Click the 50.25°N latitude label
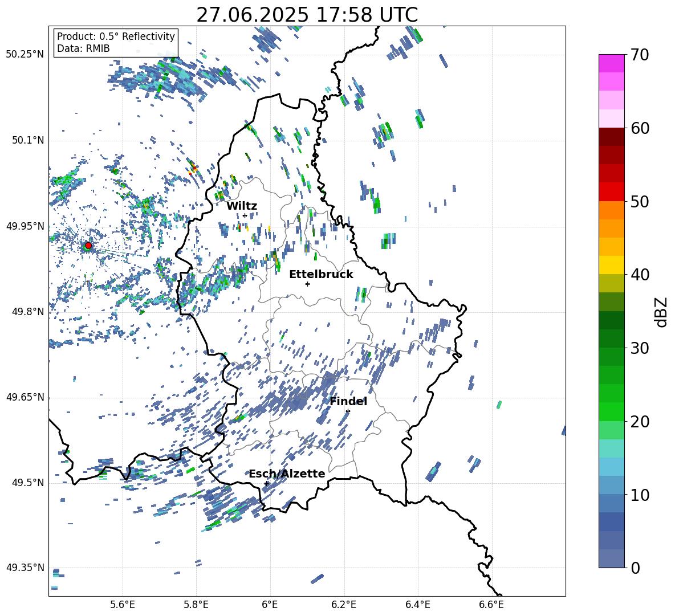Viewport: 675px width, 616px height. click(x=25, y=55)
